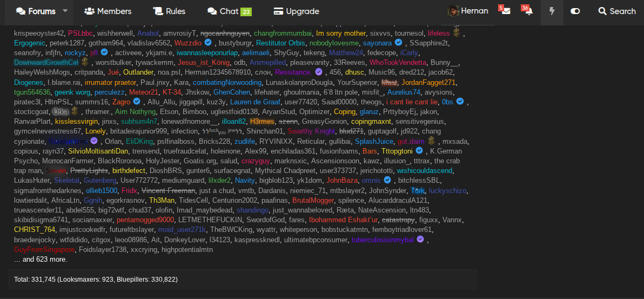Open H3rmes highlighted profile link

coord(261,121)
